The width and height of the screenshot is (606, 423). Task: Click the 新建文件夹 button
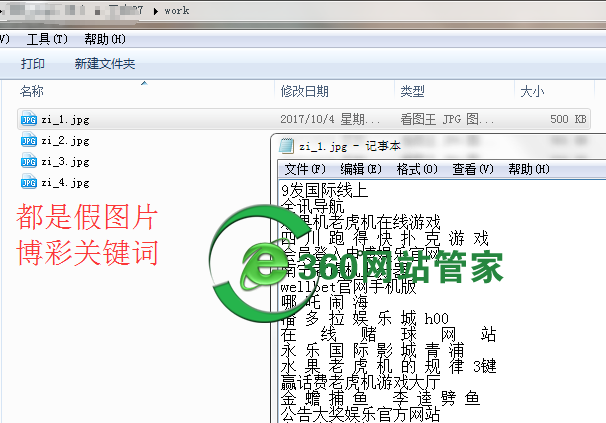(105, 63)
